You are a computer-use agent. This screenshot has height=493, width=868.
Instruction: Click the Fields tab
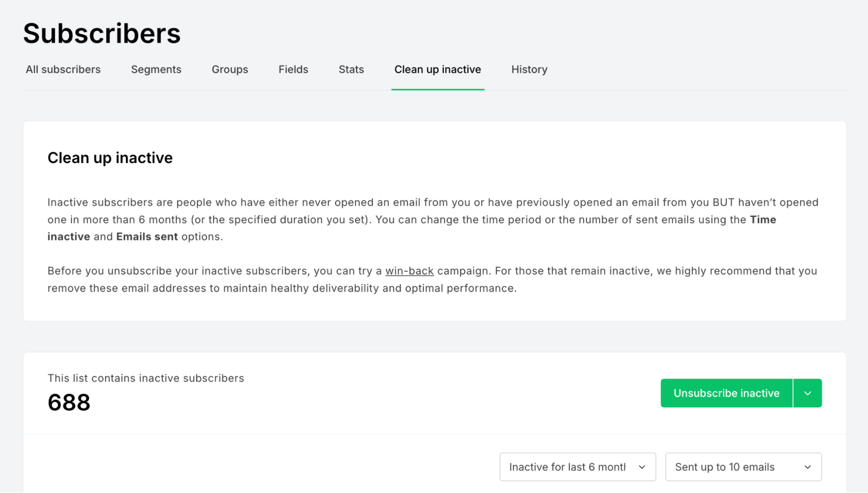[293, 69]
